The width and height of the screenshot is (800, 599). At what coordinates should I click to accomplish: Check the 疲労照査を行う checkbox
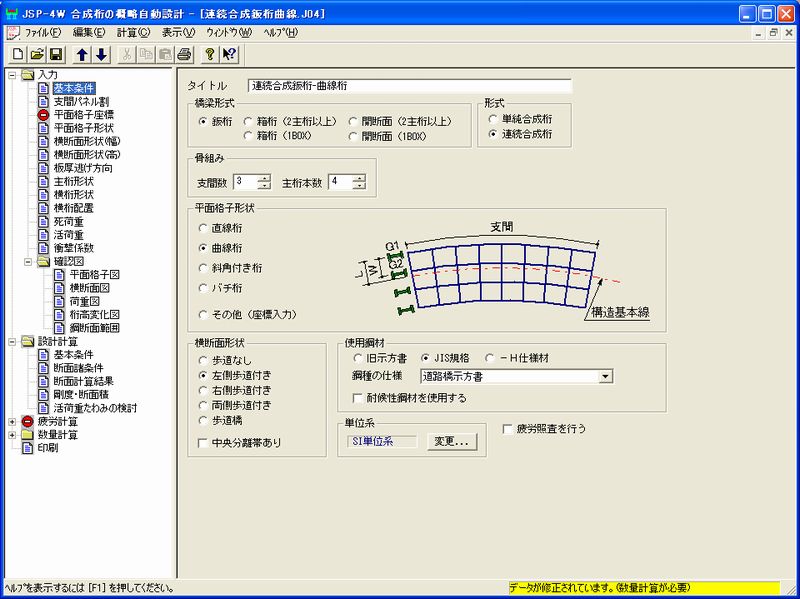(x=509, y=428)
